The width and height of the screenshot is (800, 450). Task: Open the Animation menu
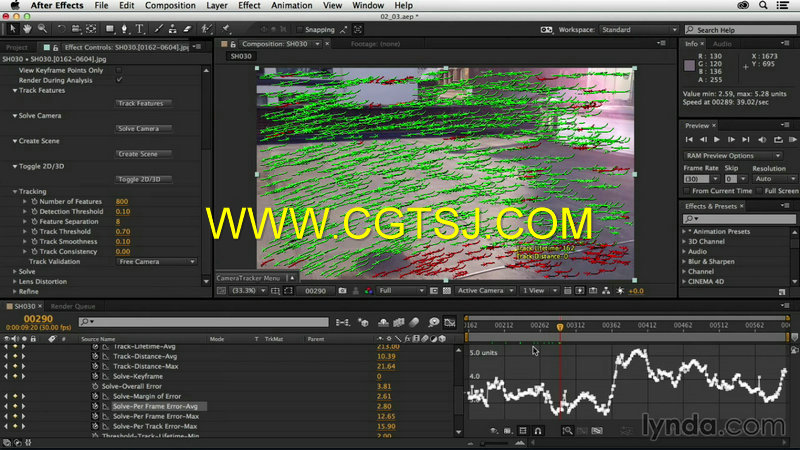coord(291,5)
